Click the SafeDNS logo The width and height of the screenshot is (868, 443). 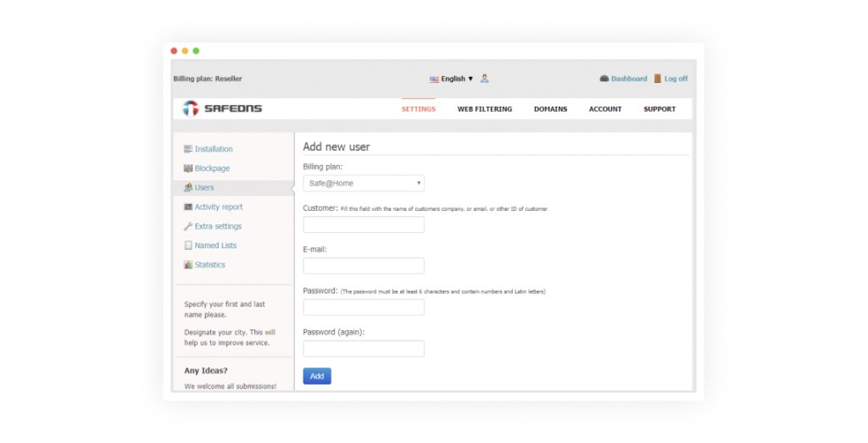click(x=222, y=108)
